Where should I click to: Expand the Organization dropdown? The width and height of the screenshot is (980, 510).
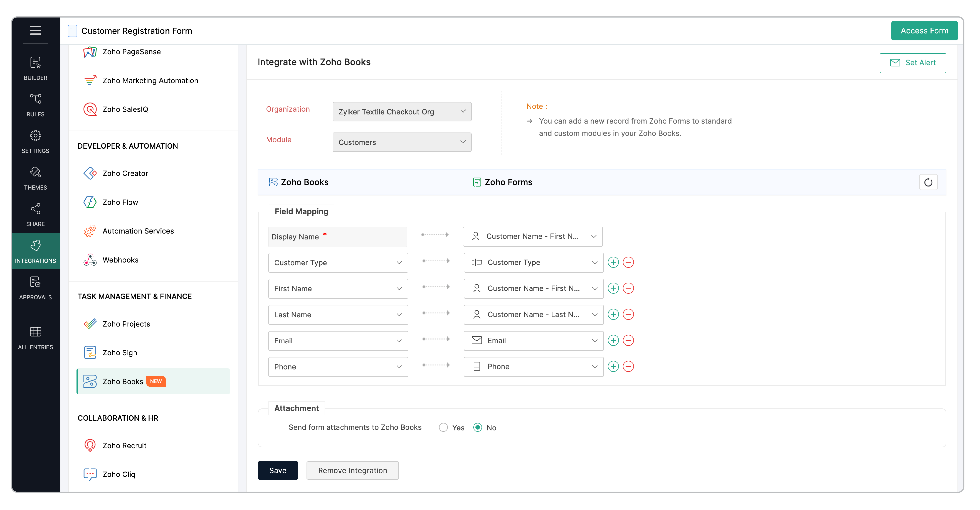(401, 112)
